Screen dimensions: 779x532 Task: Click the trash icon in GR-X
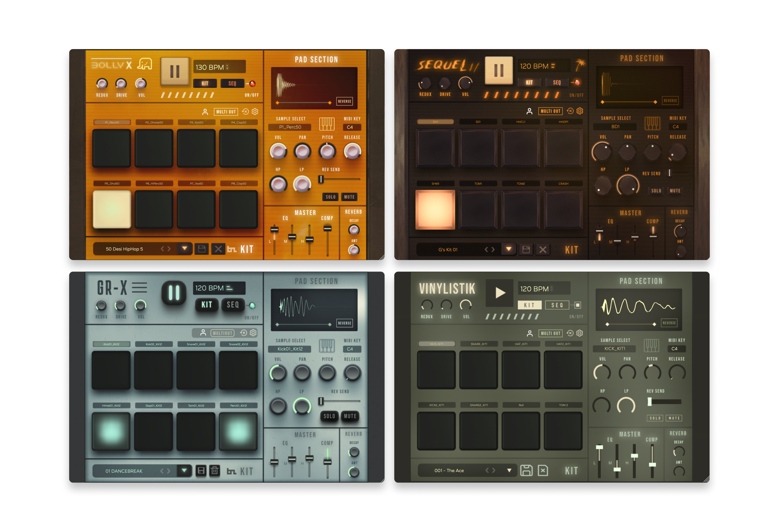click(x=214, y=471)
